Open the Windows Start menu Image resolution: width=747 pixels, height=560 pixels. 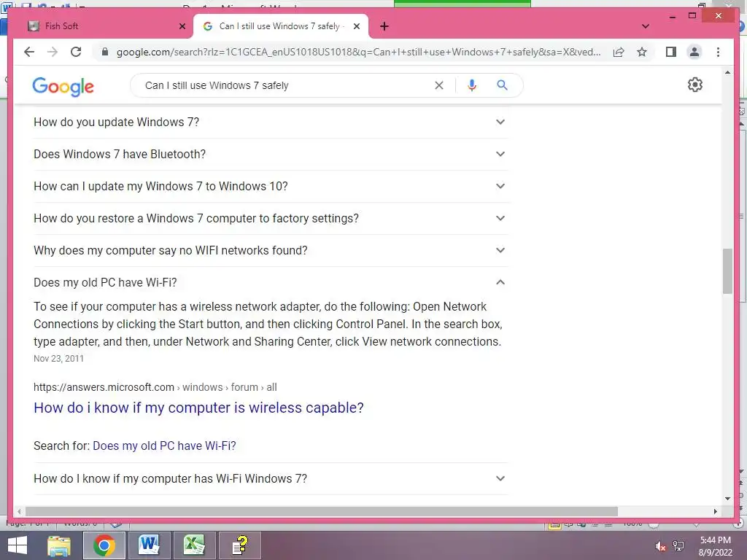(18, 545)
